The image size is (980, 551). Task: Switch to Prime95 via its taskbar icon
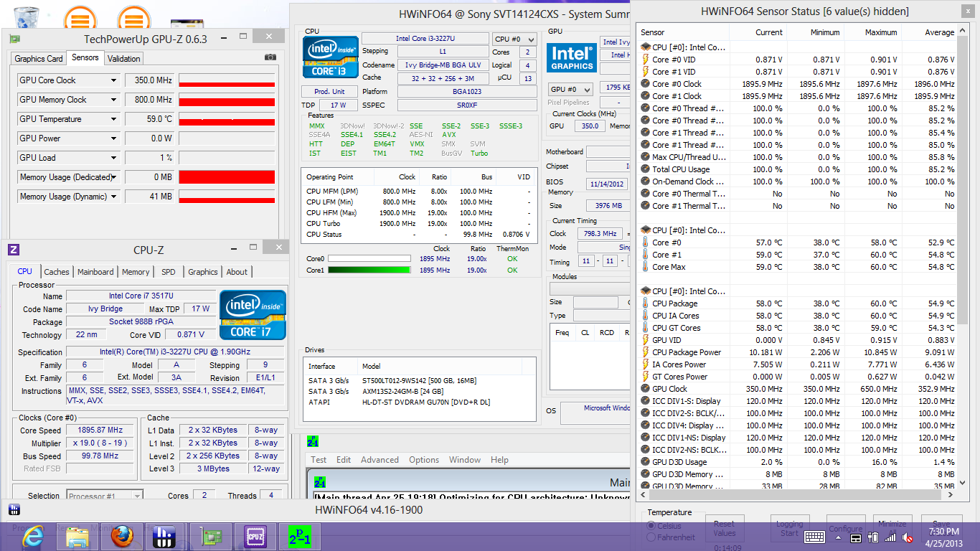point(299,537)
